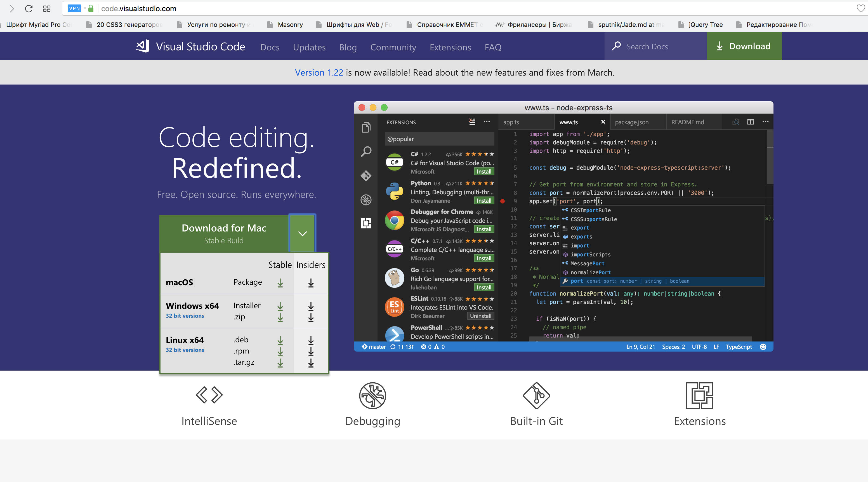This screenshot has width=868, height=482.
Task: Click the Extensions feature label text
Action: tap(700, 421)
